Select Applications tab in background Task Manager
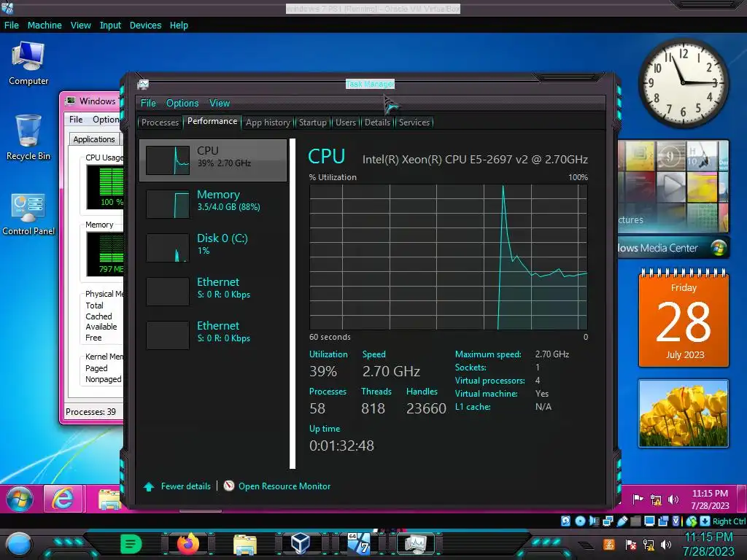747x560 pixels. tap(94, 139)
